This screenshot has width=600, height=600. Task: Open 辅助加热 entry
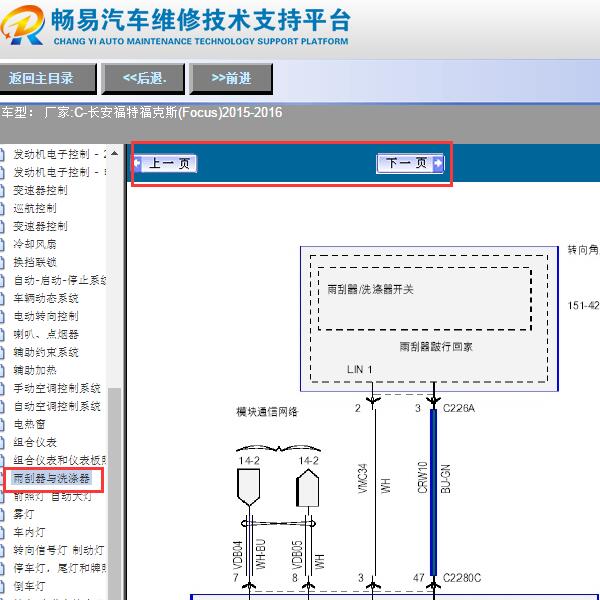(x=35, y=370)
